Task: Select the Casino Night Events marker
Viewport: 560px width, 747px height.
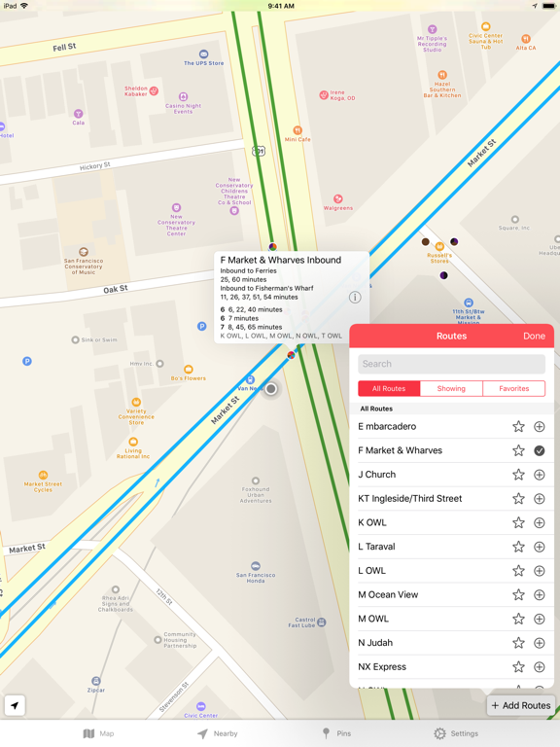Action: tap(184, 96)
